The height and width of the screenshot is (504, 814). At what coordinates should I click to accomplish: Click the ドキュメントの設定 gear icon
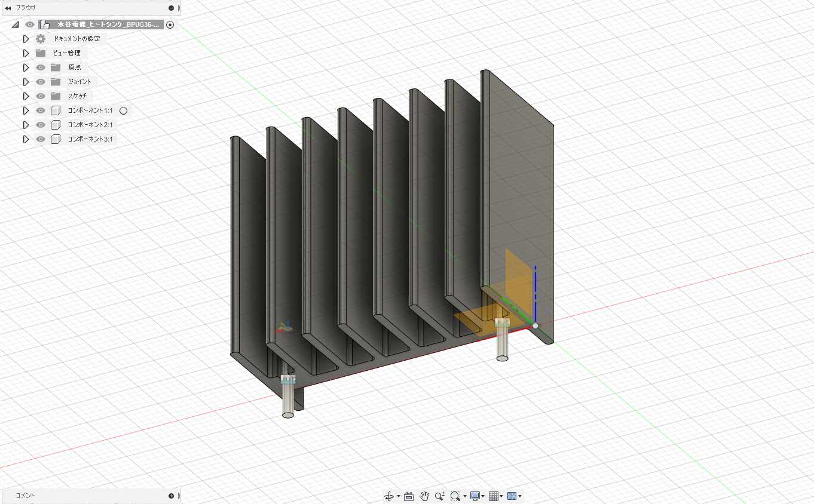pos(39,38)
